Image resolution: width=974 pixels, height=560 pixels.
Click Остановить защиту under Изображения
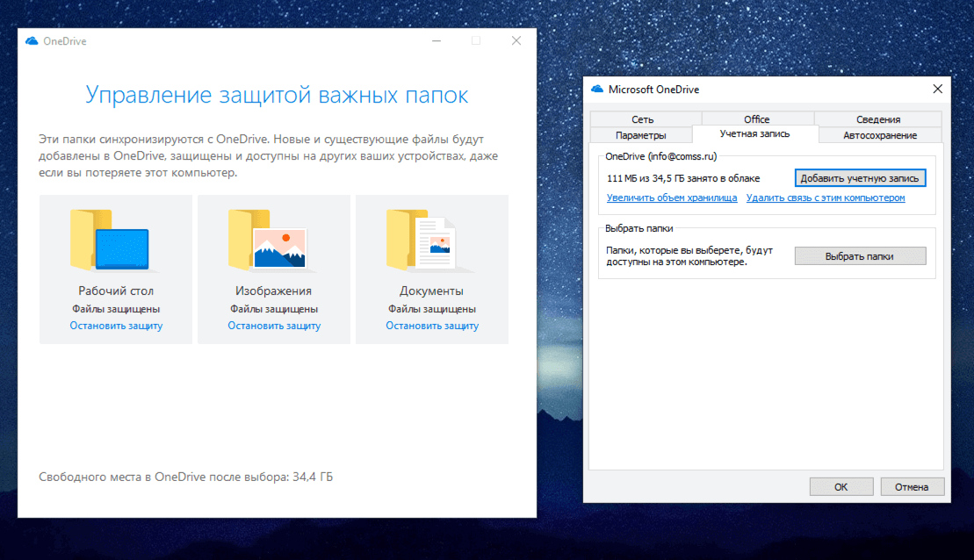[x=273, y=326]
